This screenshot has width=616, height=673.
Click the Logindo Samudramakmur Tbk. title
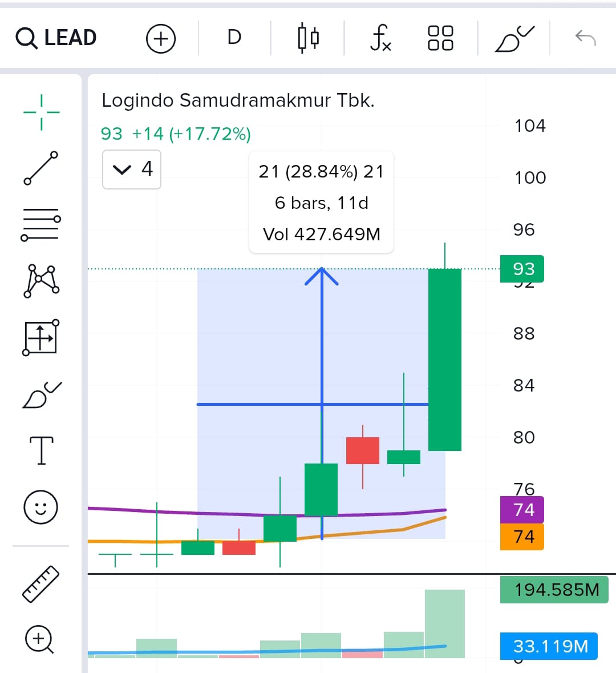coord(238,100)
